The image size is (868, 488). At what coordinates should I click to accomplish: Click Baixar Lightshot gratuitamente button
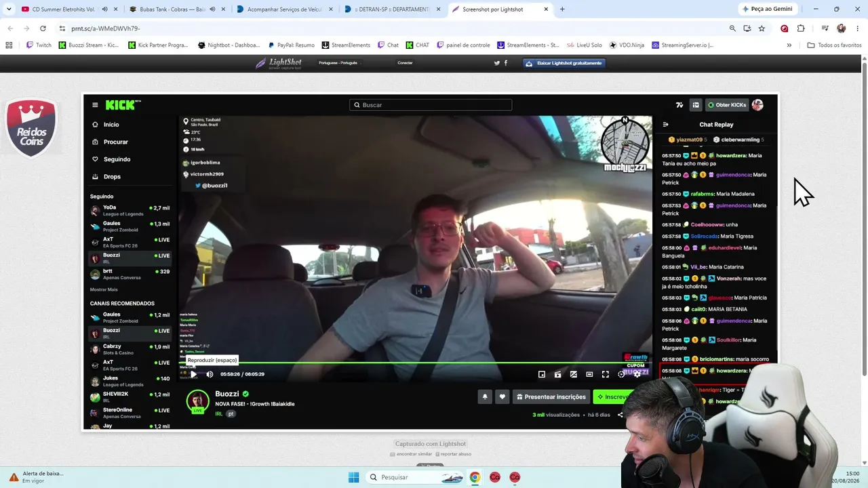tap(564, 63)
